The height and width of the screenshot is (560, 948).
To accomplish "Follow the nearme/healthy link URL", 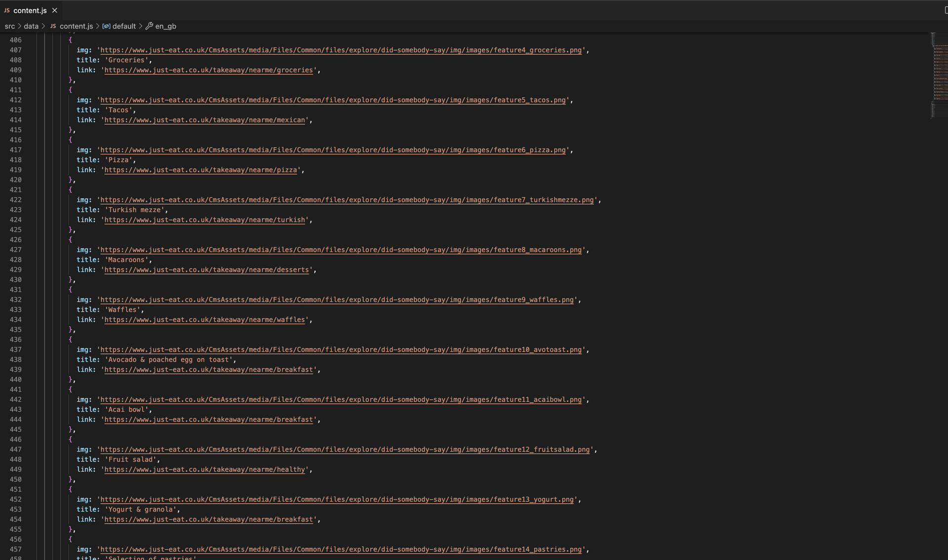I will 205,470.
